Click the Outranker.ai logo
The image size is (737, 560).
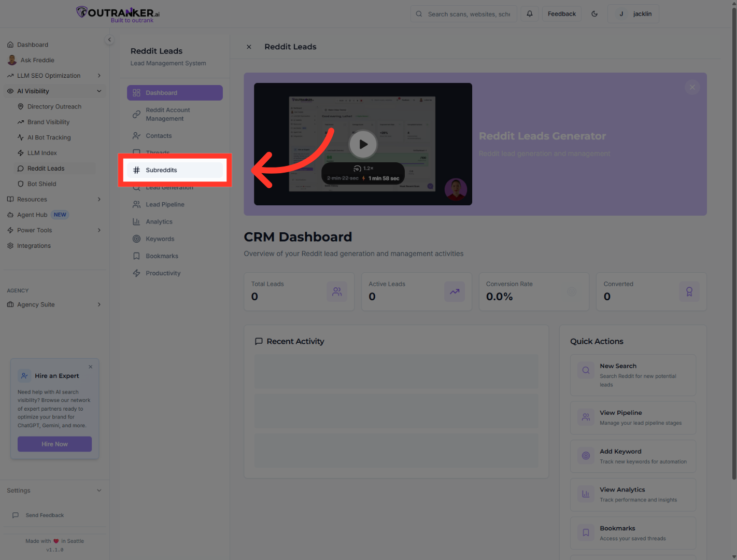tap(118, 14)
